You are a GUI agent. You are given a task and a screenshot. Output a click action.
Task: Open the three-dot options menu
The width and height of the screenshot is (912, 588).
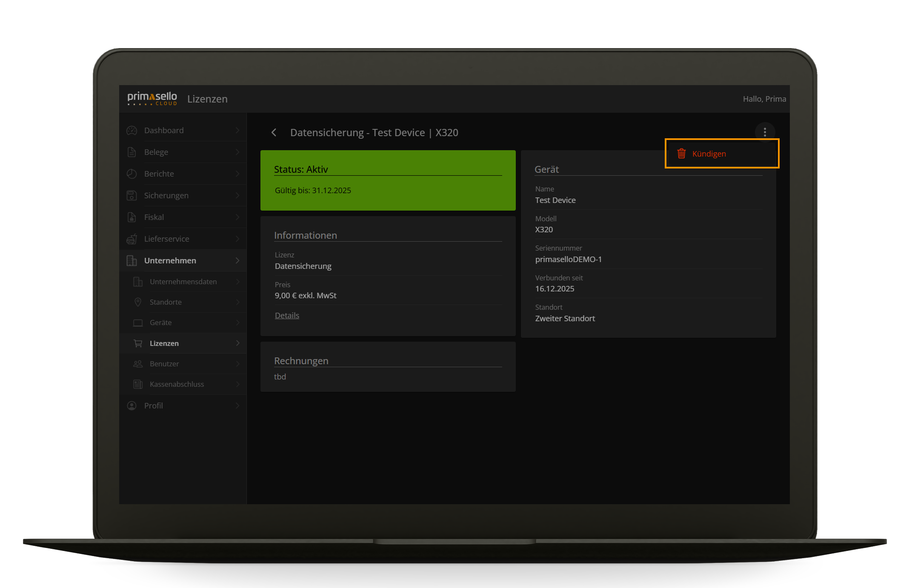[x=765, y=132]
